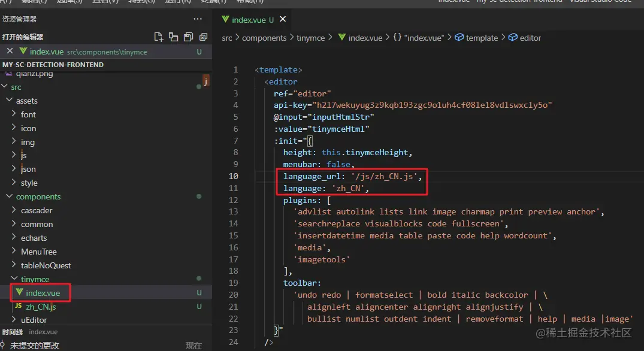The image size is (644, 351).
Task: Click the 'plugins: [' code line
Action: [307, 200]
